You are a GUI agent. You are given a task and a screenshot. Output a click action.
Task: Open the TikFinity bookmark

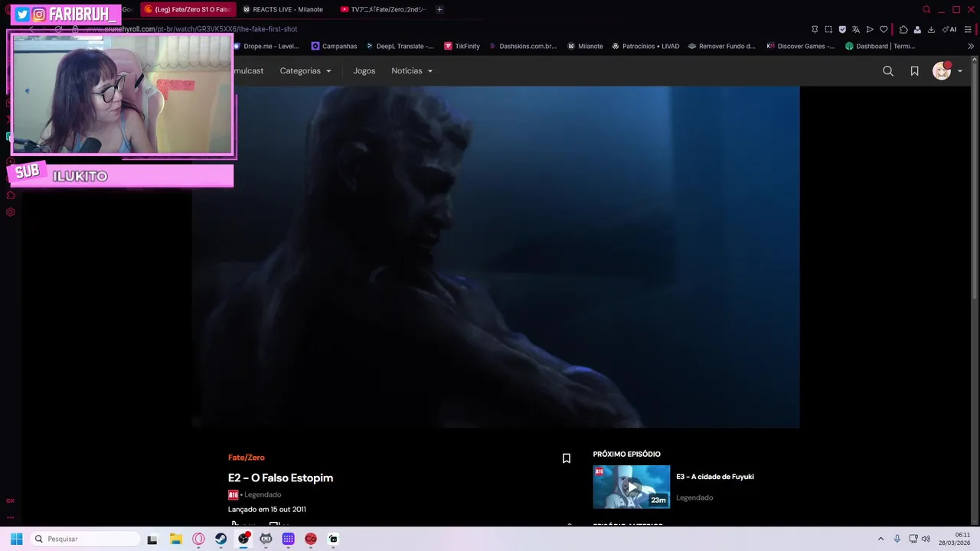[x=462, y=46]
